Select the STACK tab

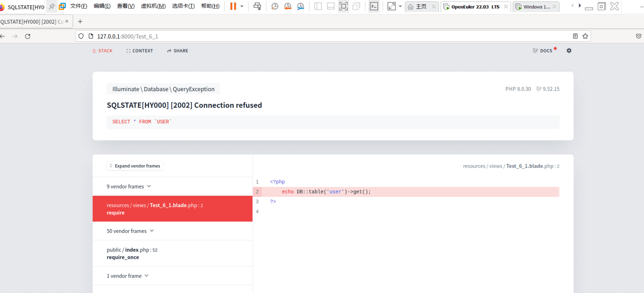coord(102,51)
